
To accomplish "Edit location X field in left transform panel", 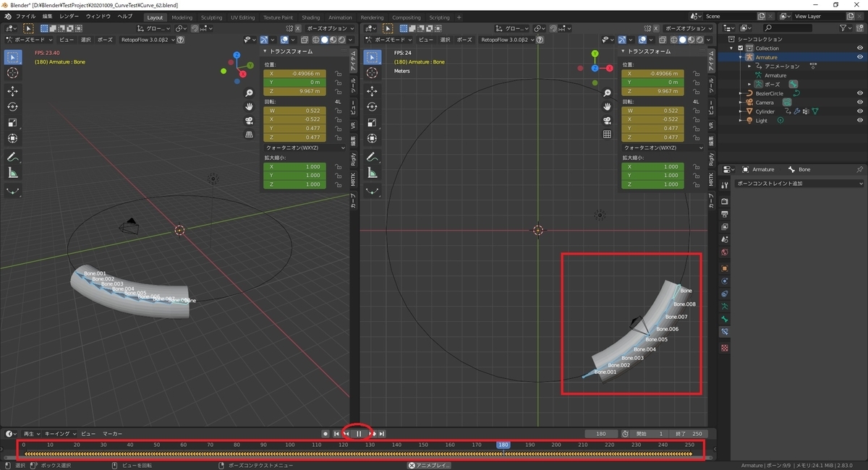I will click(294, 74).
